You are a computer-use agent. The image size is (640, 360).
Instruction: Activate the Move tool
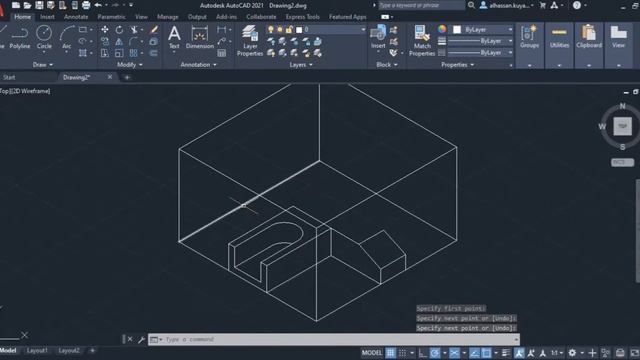pos(105,30)
